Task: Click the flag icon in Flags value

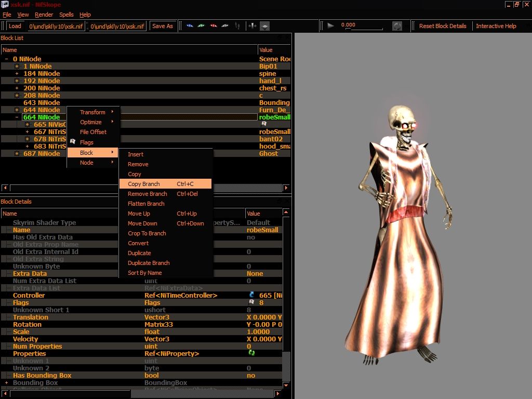Action: tap(251, 302)
